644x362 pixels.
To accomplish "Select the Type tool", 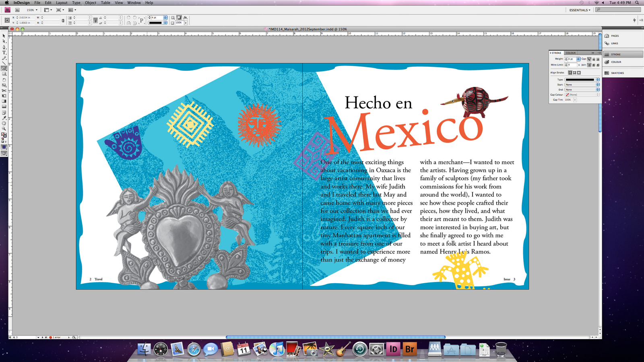I will pyautogui.click(x=4, y=52).
